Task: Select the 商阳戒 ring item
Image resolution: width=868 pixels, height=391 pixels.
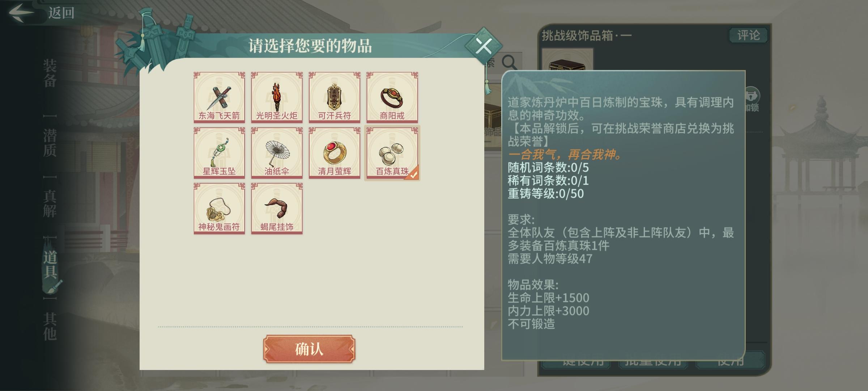Action: (392, 97)
